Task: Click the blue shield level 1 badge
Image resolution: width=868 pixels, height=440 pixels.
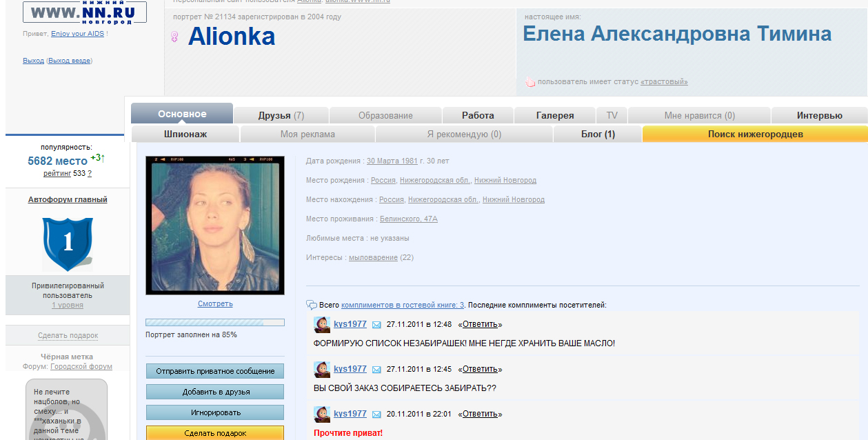Action: (x=68, y=243)
